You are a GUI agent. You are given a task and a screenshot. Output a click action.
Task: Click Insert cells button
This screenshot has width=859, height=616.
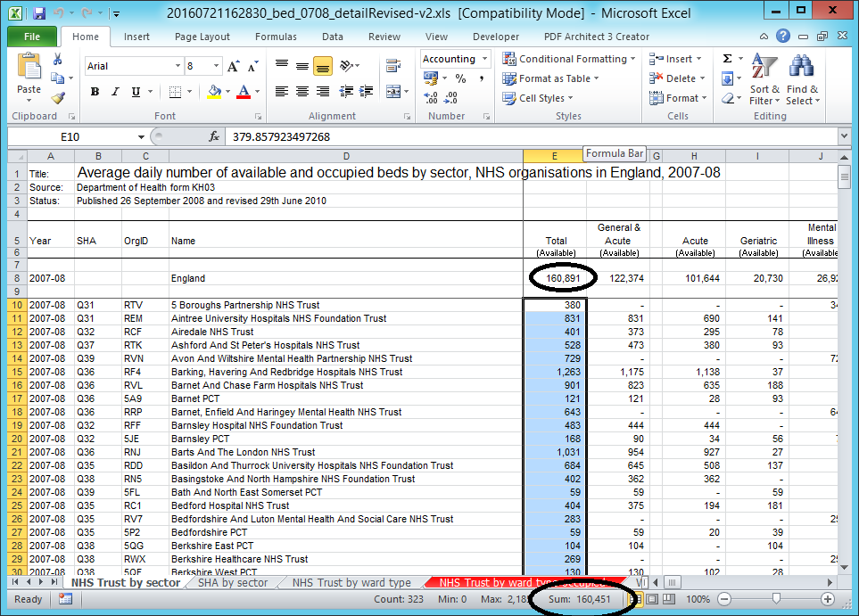pyautogui.click(x=675, y=59)
